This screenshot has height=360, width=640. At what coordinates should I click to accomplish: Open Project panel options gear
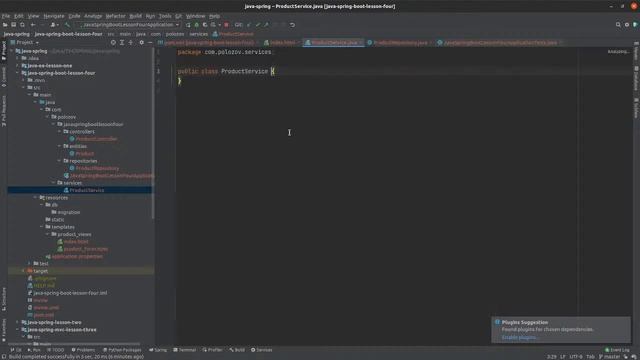[x=142, y=42]
